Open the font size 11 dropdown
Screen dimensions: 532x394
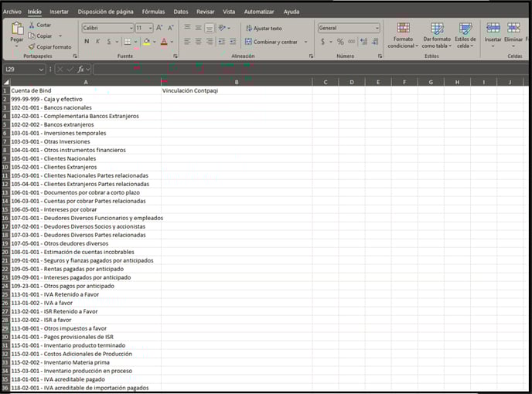point(150,28)
